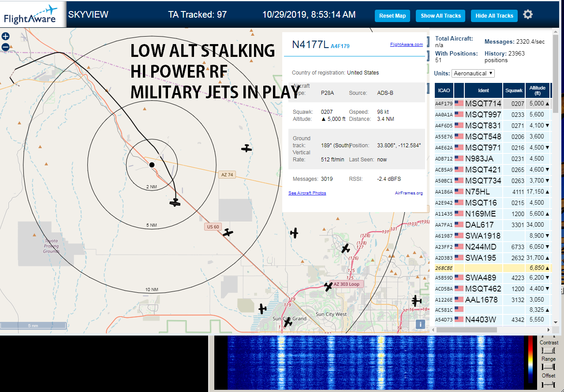Image resolution: width=564 pixels, height=392 pixels.
Task: Select the MSQT462 row ident
Action: click(483, 288)
